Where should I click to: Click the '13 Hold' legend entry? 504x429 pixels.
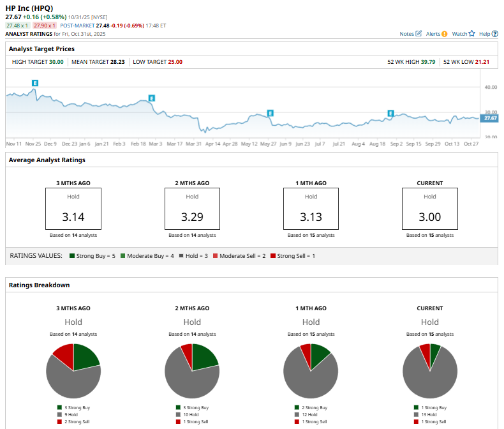(x=426, y=414)
